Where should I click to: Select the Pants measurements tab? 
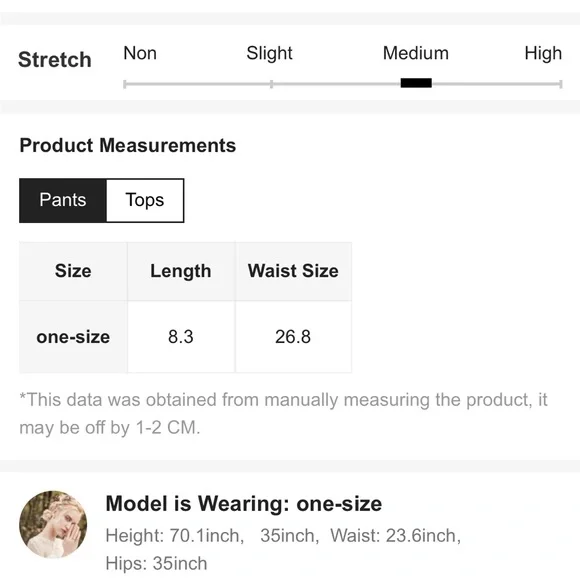pyautogui.click(x=63, y=200)
